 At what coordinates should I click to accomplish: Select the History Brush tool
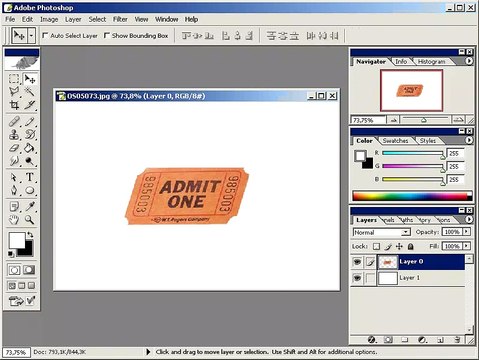30,135
